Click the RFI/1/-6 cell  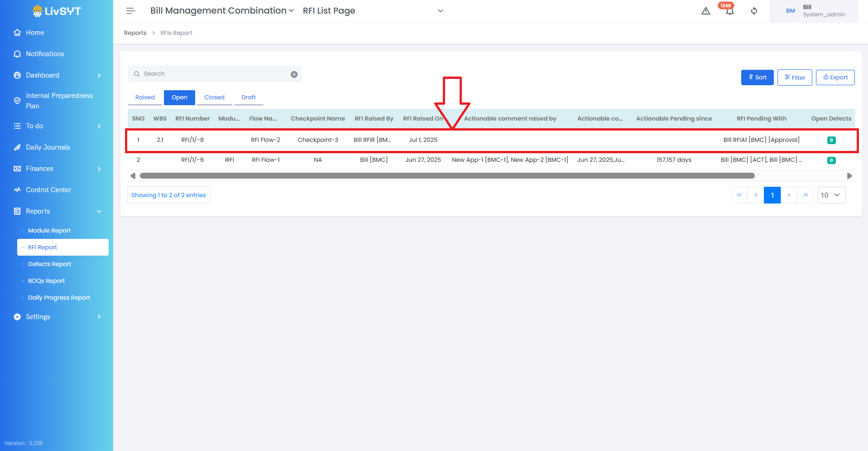pos(192,160)
